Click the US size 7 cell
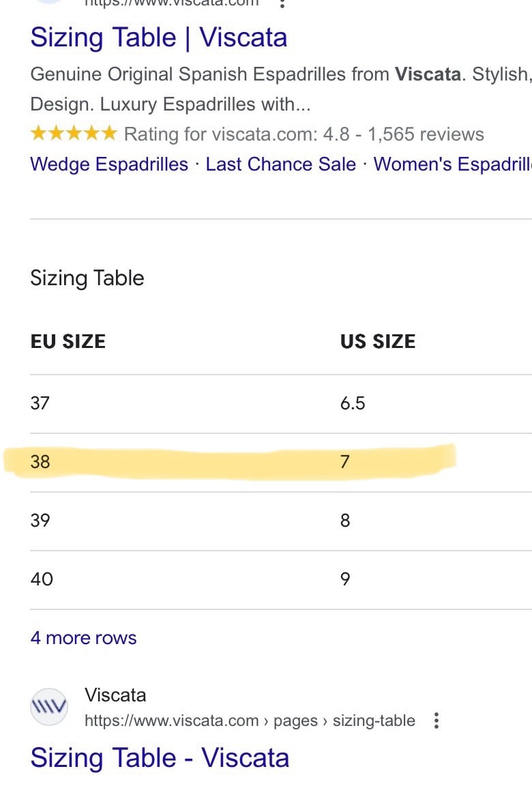The height and width of the screenshot is (799, 532). (345, 462)
